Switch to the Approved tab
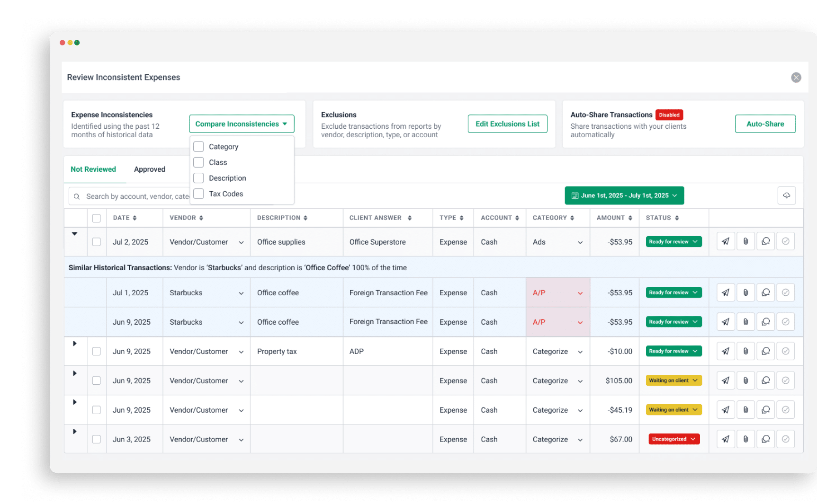This screenshot has height=504, width=817. (x=149, y=169)
